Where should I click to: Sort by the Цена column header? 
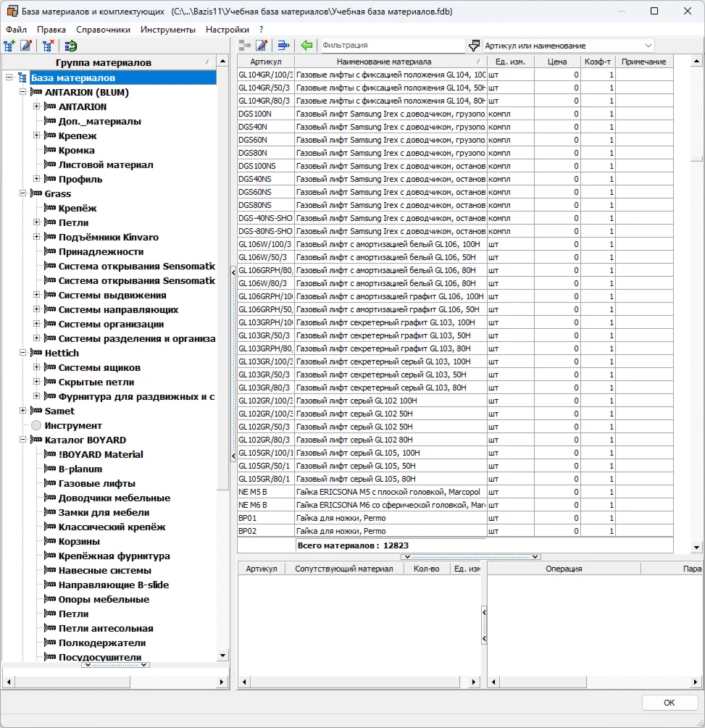click(x=557, y=62)
